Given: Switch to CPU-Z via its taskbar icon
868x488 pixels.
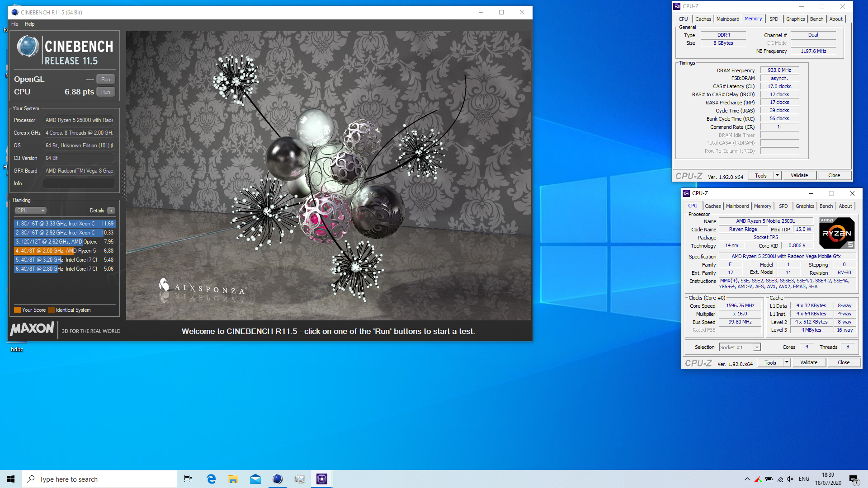Looking at the screenshot, I should coord(321,479).
